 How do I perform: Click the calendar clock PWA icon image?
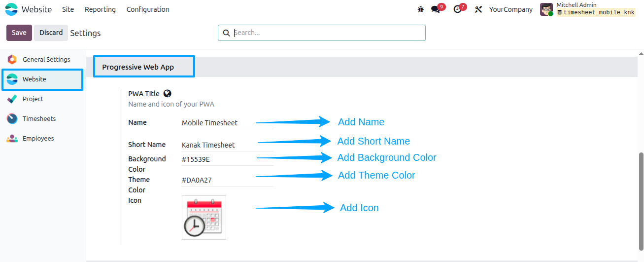[x=204, y=218]
